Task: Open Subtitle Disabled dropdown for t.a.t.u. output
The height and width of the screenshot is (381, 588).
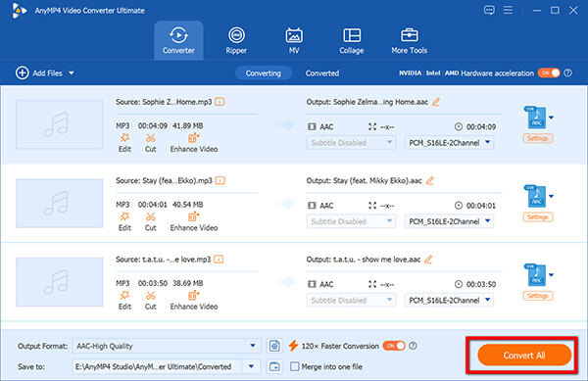Action: tap(351, 300)
